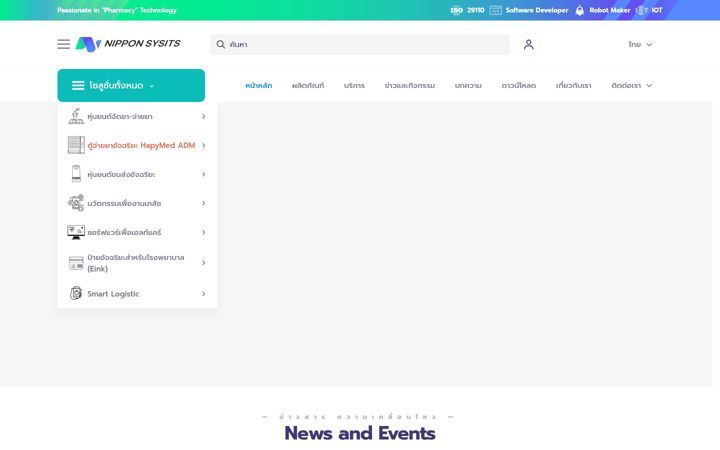The height and width of the screenshot is (450, 720).
Task: Select the highlighted blue home nav item
Action: 259,85
